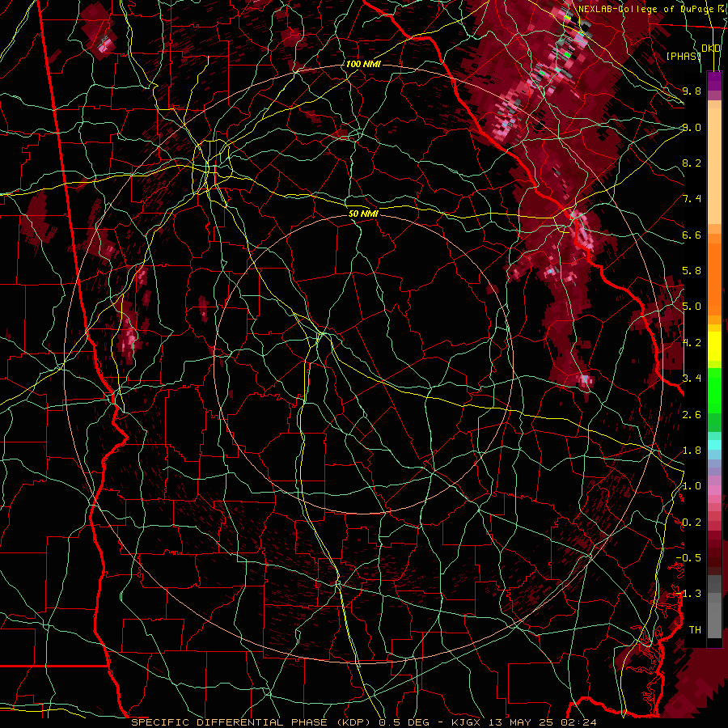Click the '9.0' value on the scale
This screenshot has width=728, height=728.
point(692,127)
